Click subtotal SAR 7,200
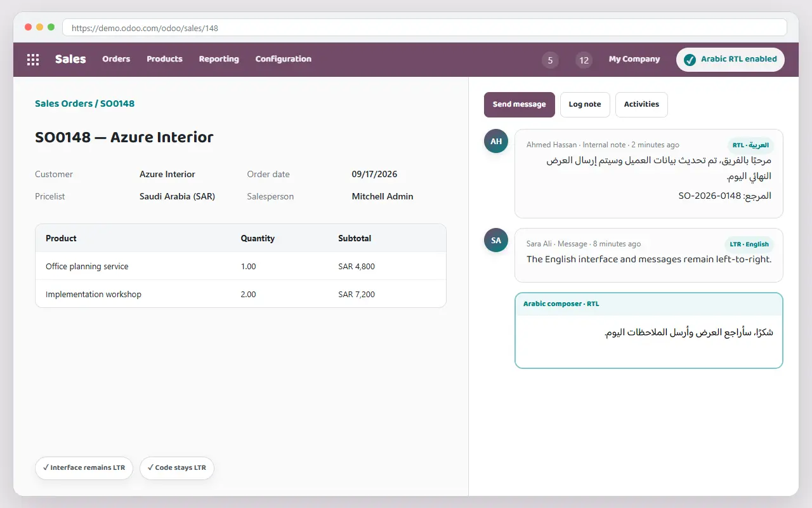Image resolution: width=812 pixels, height=508 pixels. click(357, 295)
